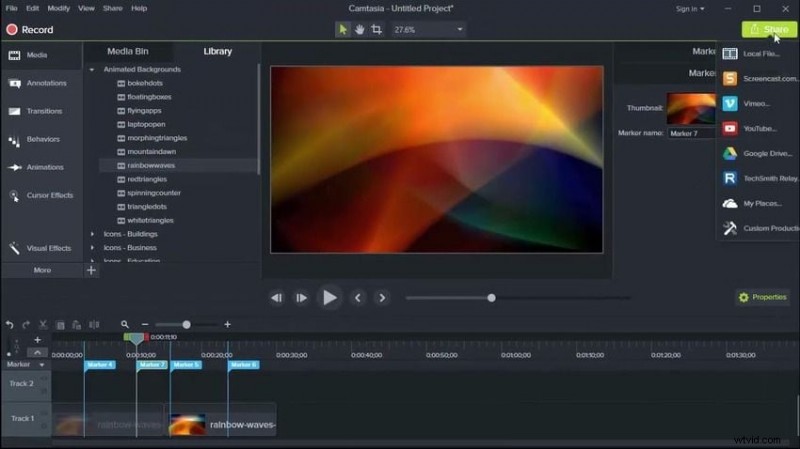The width and height of the screenshot is (800, 449).
Task: Click the marker Thumbnail preview image
Action: coord(691,108)
